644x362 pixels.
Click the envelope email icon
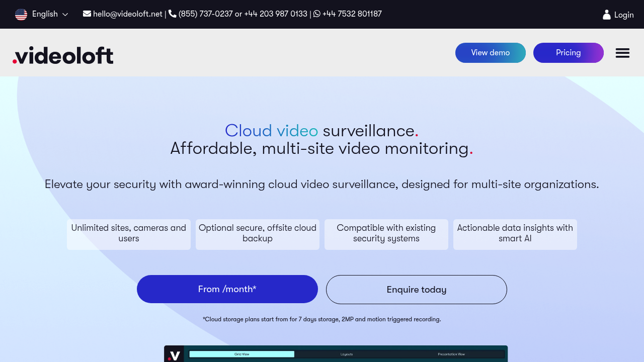pos(87,14)
